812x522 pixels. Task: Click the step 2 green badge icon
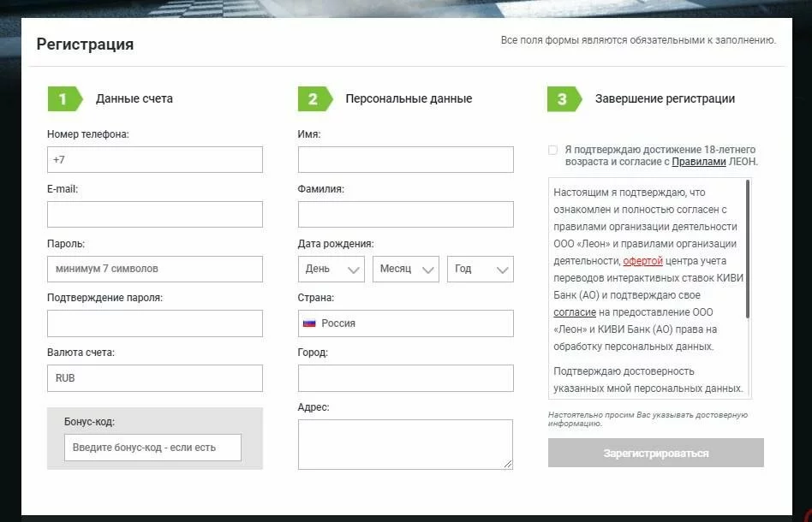(313, 99)
